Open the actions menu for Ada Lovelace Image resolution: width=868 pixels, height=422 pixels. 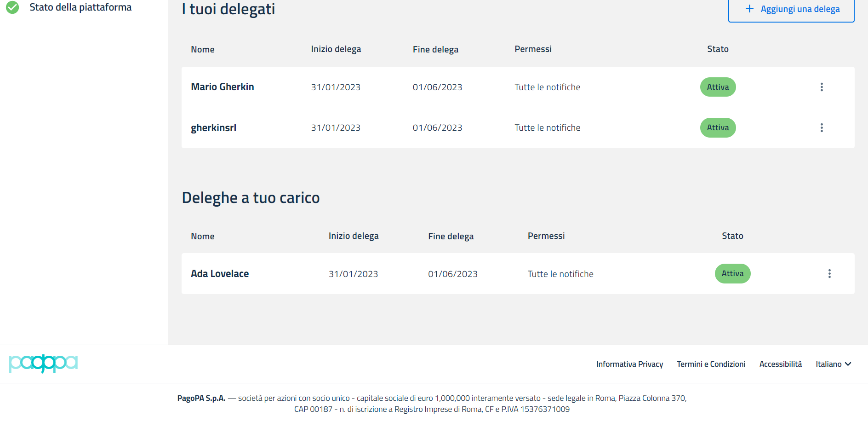pyautogui.click(x=829, y=274)
